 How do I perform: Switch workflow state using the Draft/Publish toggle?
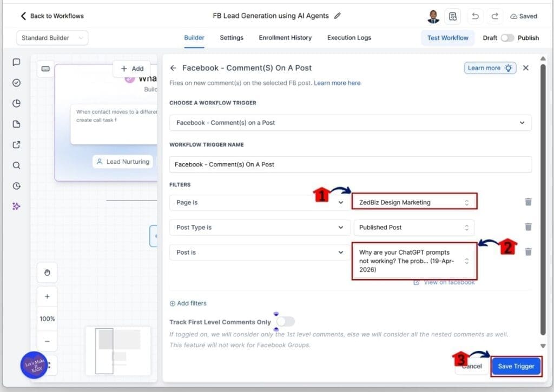coord(507,38)
